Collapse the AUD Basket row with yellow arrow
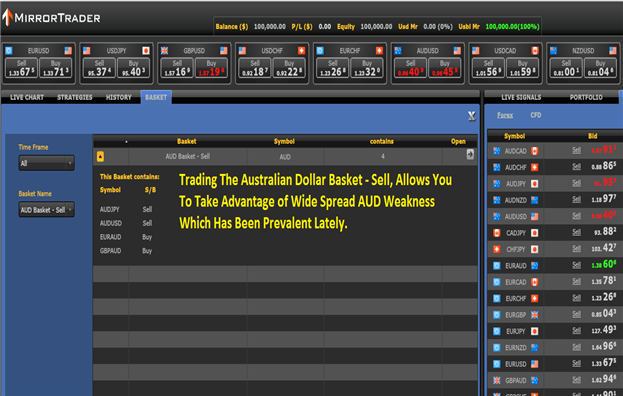Viewport: 623px width, 396px height. click(x=100, y=156)
